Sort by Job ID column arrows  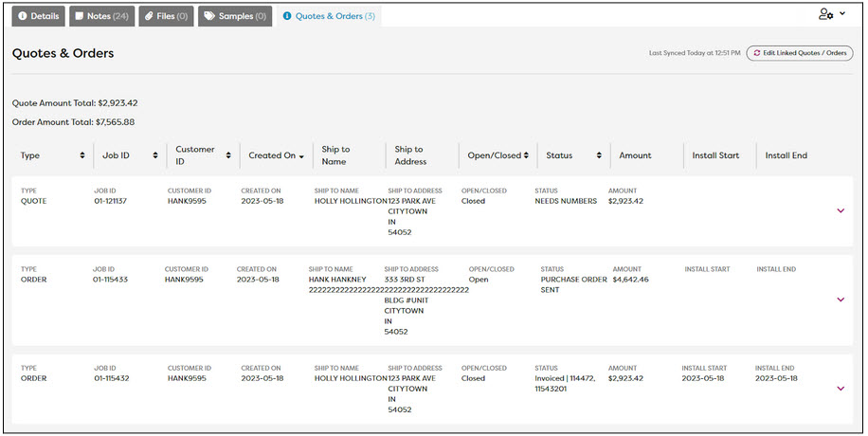click(x=155, y=155)
